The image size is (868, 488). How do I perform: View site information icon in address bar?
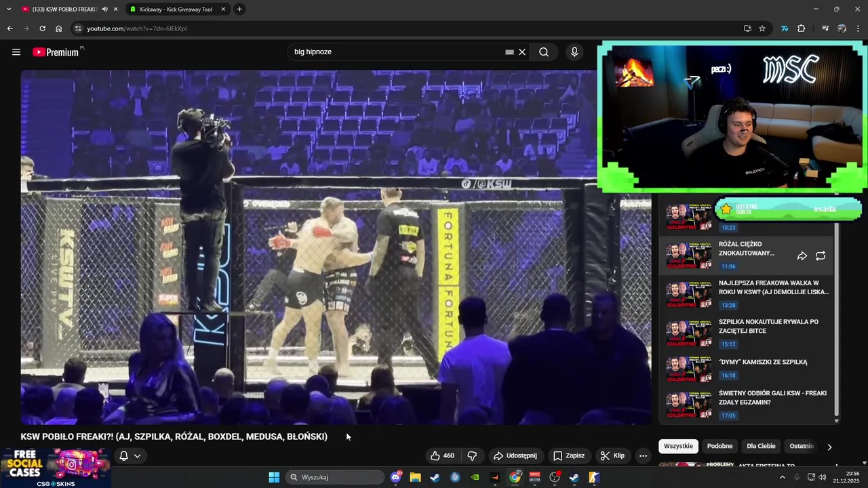click(78, 28)
